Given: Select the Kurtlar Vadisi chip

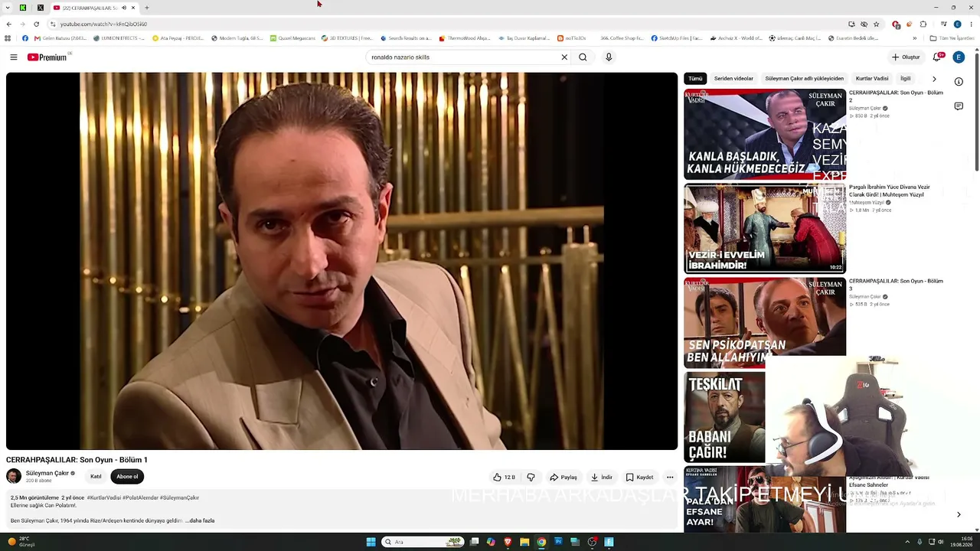Looking at the screenshot, I should pos(872,79).
